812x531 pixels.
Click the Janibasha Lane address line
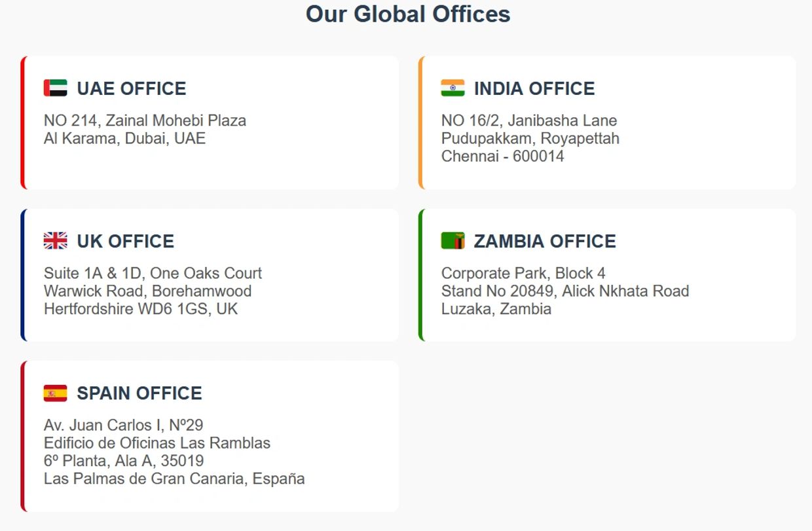[528, 120]
